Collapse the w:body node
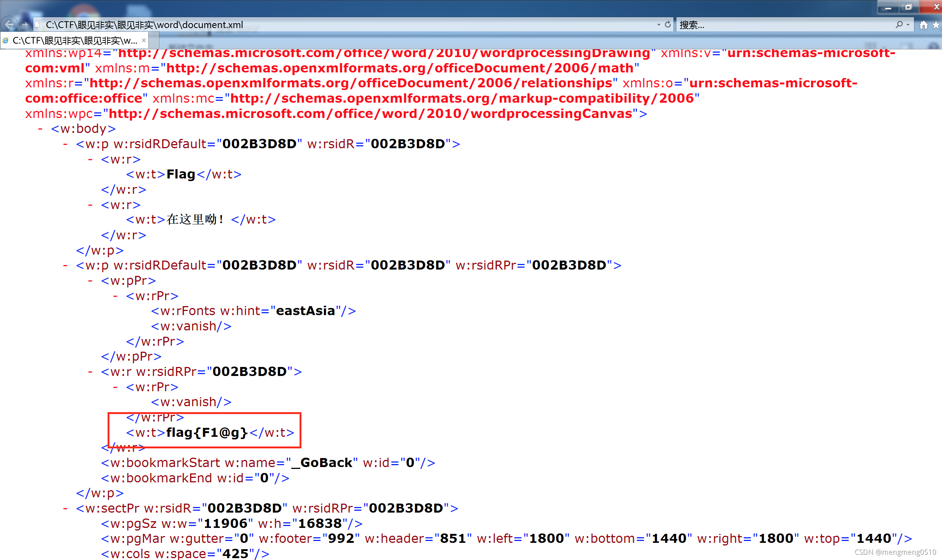The image size is (942, 560). 40,129
